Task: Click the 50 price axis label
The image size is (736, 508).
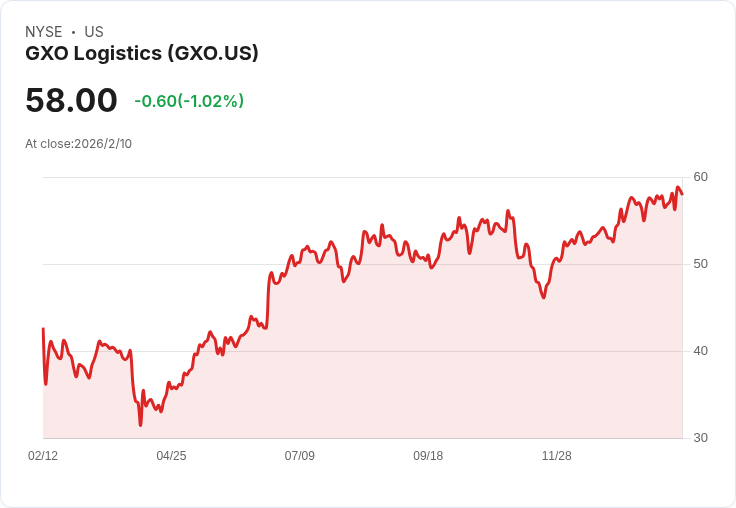Action: (x=701, y=264)
